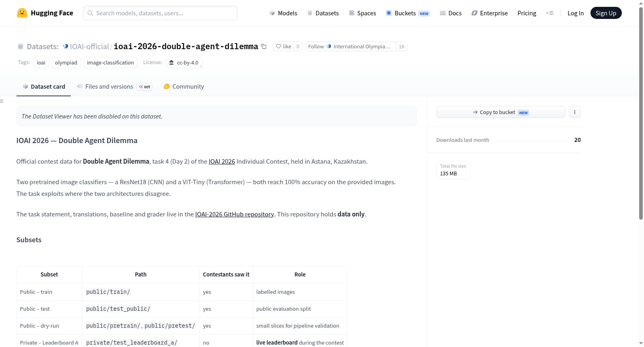Open the Pricing page
Viewport: 644px width, 347px height.
coord(527,13)
